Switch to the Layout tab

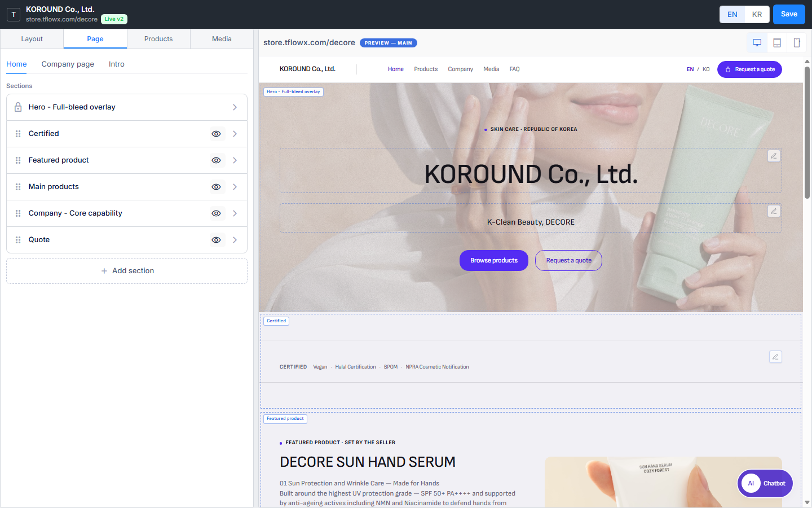pos(32,39)
